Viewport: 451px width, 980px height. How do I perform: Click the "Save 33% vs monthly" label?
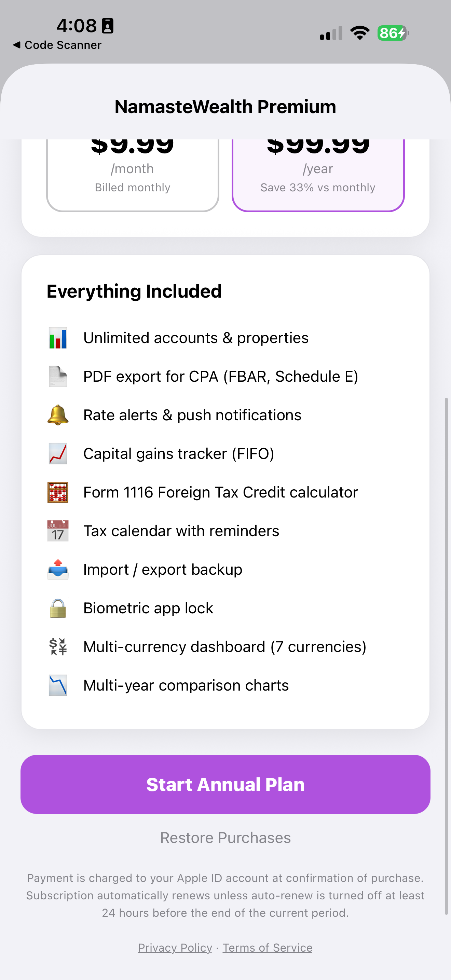pyautogui.click(x=318, y=188)
